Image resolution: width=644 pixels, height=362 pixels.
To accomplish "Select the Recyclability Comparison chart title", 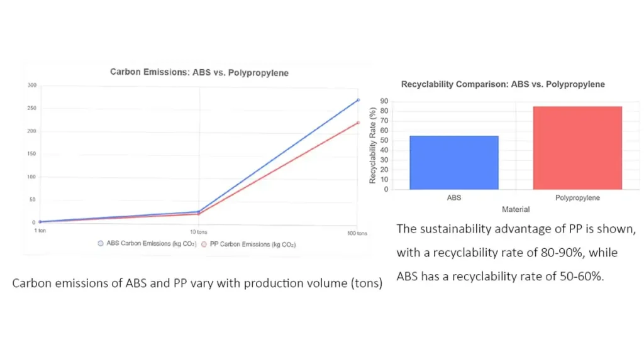I will coord(503,84).
